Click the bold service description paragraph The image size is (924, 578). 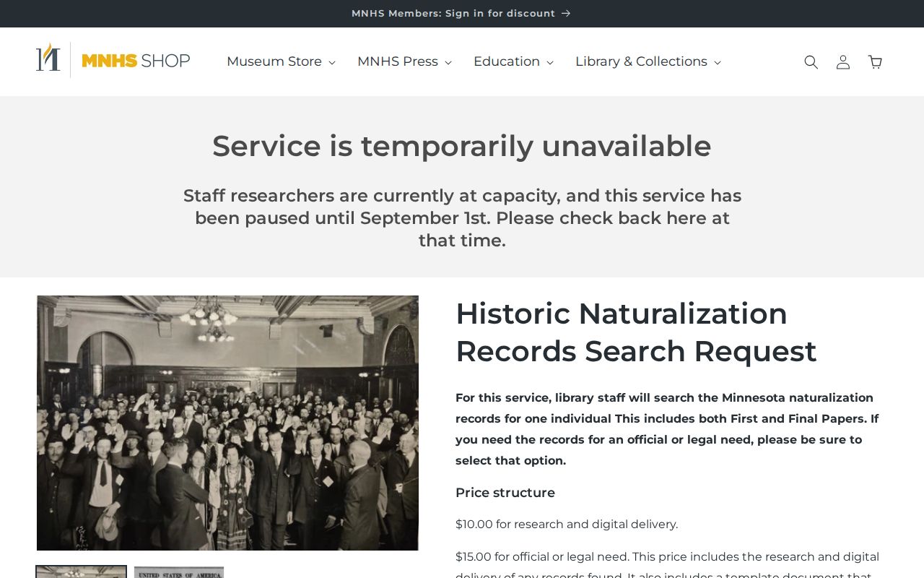coord(668,429)
